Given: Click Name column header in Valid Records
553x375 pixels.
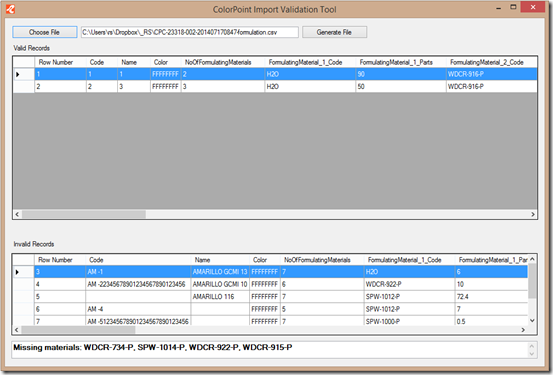Looking at the screenshot, I should [x=134, y=62].
